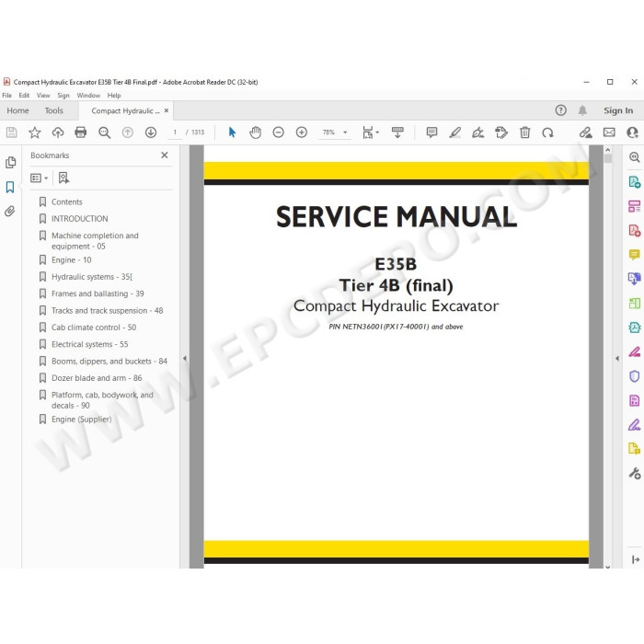Open the View menu
This screenshot has width=644, height=644.
[x=43, y=96]
